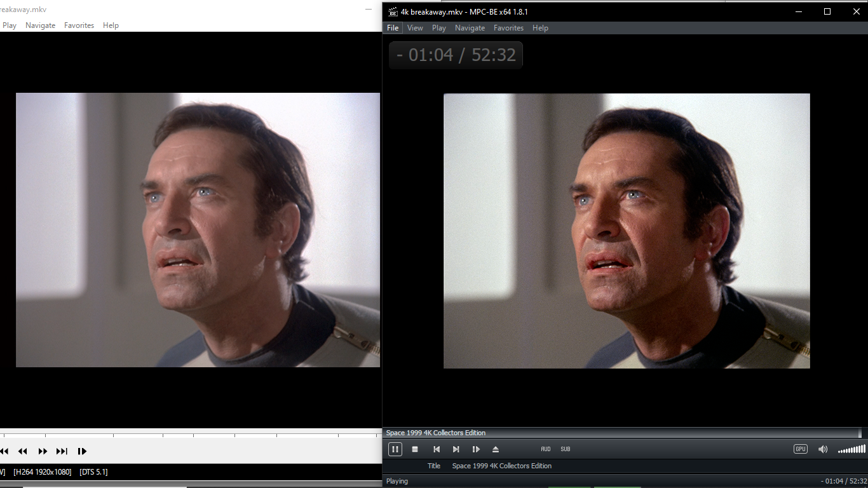Click the 'Space 1999 4K Collectors Edition' title value
Viewport: 868px width, 488px height.
pyautogui.click(x=502, y=466)
